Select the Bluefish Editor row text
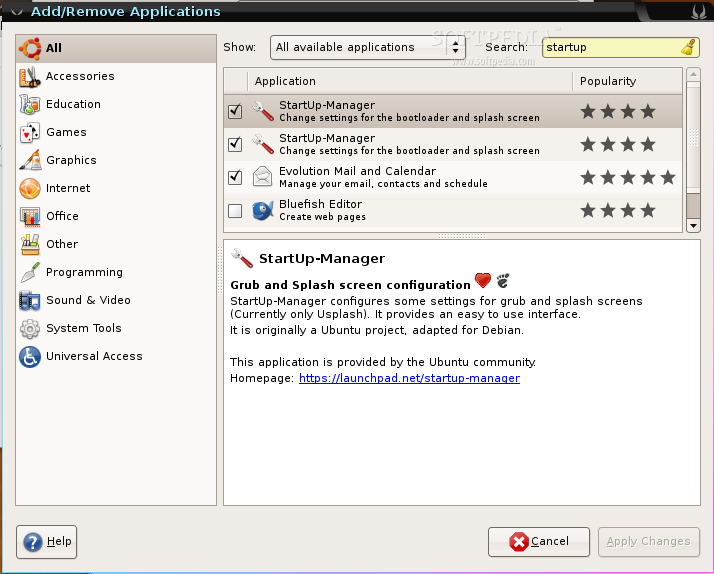 [322, 210]
